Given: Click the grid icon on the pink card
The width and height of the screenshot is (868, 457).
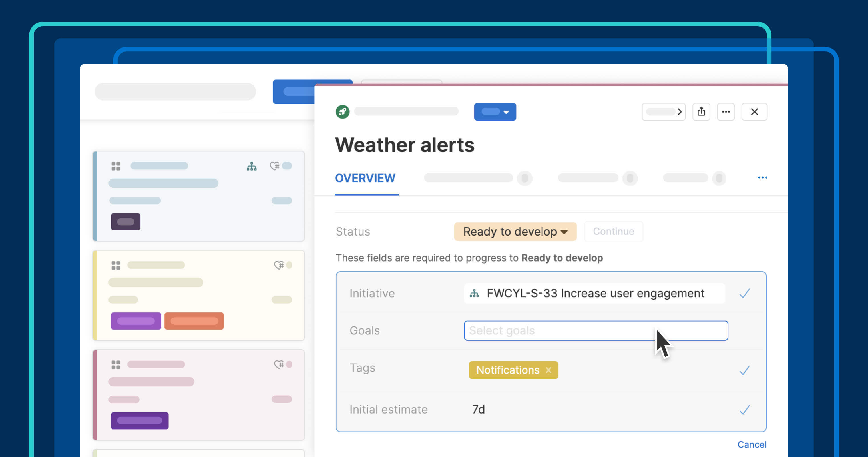Looking at the screenshot, I should pyautogui.click(x=116, y=365).
